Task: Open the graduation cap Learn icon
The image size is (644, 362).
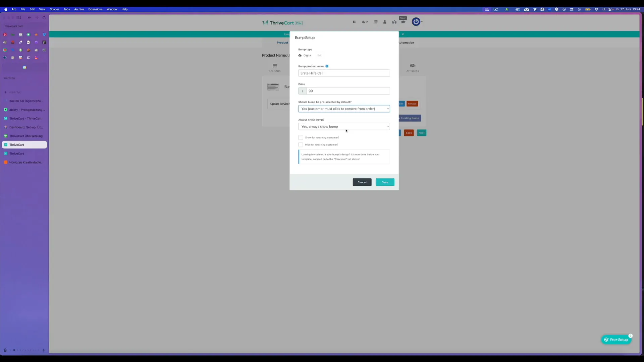Action: pos(403,22)
